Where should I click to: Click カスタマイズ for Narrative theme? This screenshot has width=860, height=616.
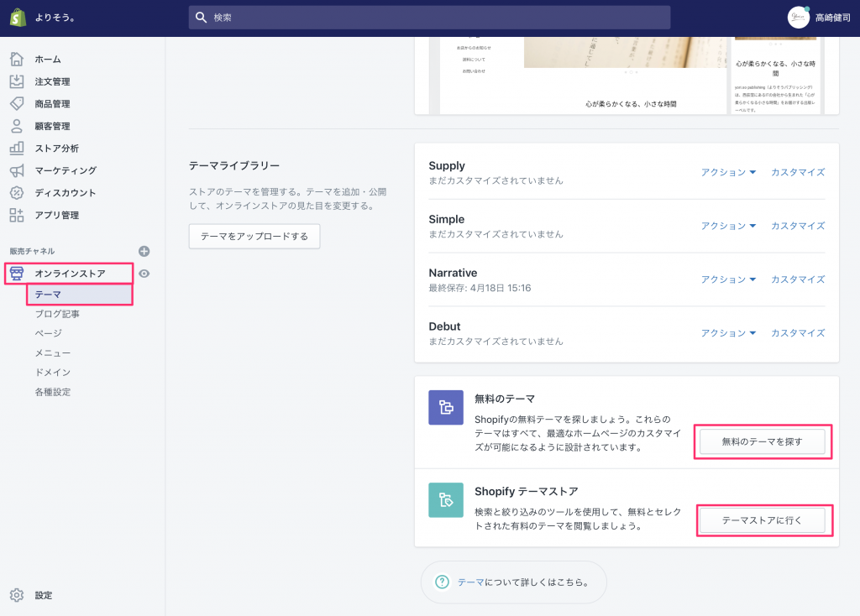pyautogui.click(x=798, y=279)
